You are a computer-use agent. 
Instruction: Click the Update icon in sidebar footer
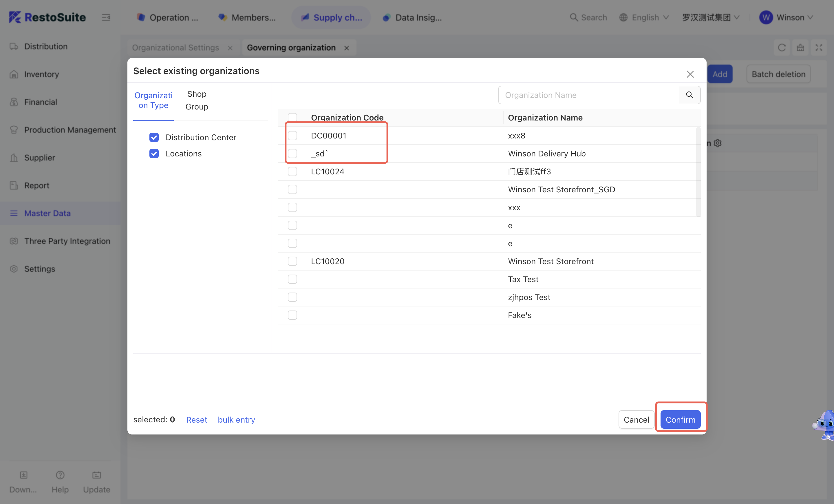[x=96, y=475]
